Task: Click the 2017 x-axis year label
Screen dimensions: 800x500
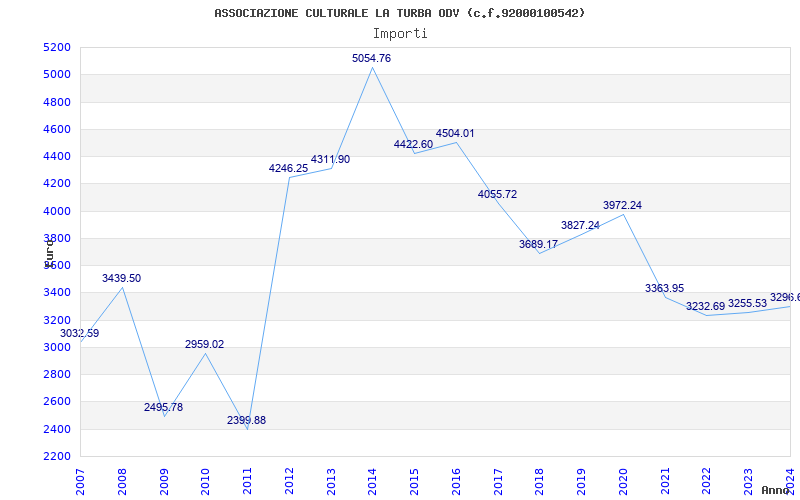Action: coord(498,482)
